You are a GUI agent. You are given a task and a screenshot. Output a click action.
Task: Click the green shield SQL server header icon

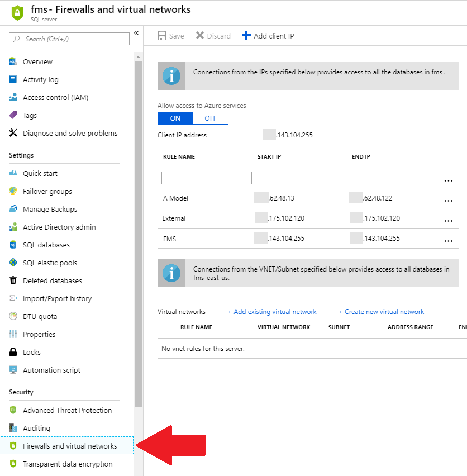click(17, 13)
